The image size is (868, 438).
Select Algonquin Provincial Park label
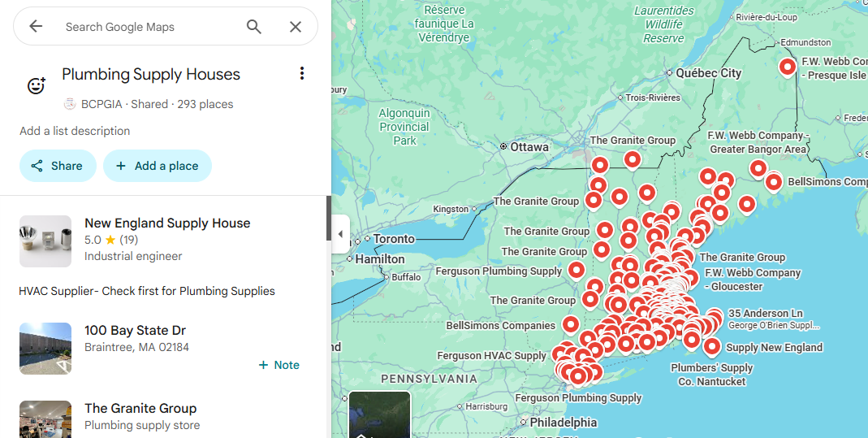[x=404, y=127]
